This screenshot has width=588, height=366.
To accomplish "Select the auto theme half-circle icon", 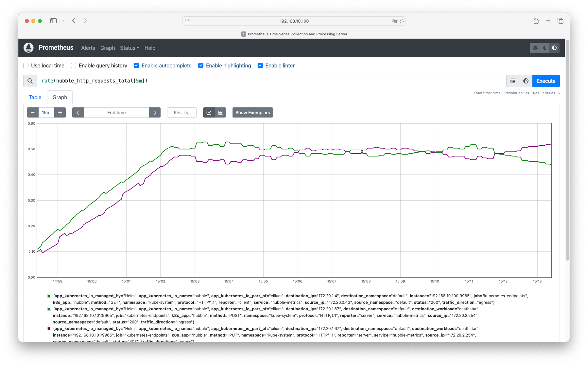I will [554, 48].
